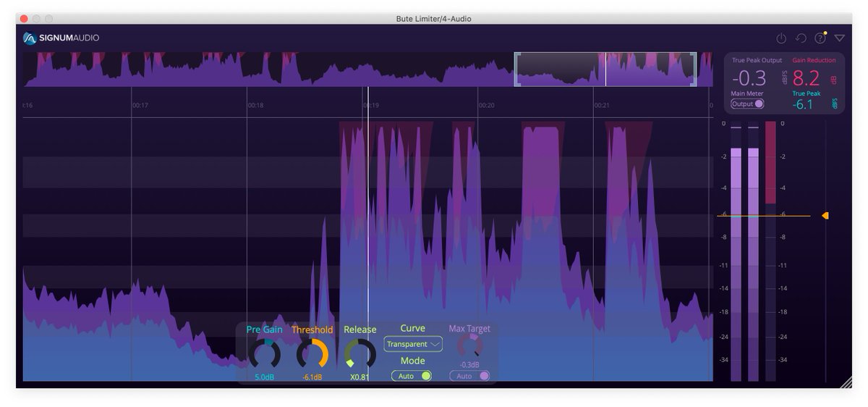Click the Gain Reduction label
The width and height of the screenshot is (868, 407).
pyautogui.click(x=814, y=60)
